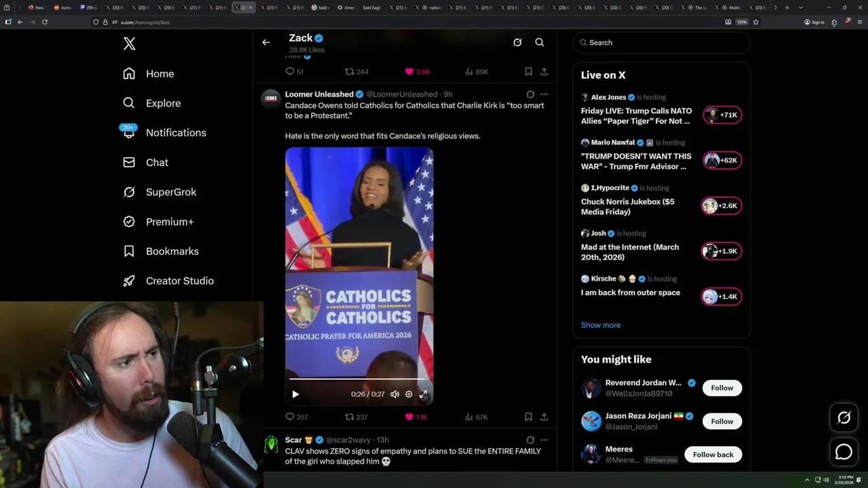Reload the page in the browser
This screenshot has height=488, width=868.
point(45,22)
